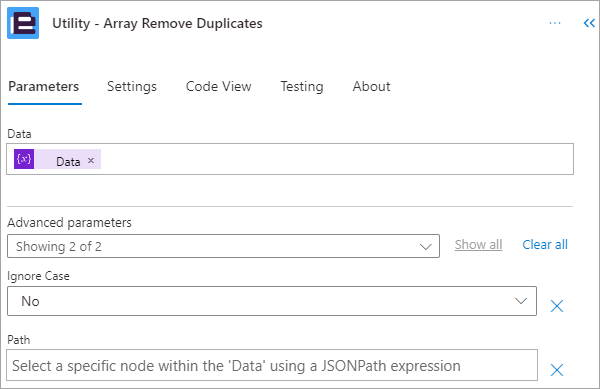Focus the Path JSONPath expression field

coord(272,365)
